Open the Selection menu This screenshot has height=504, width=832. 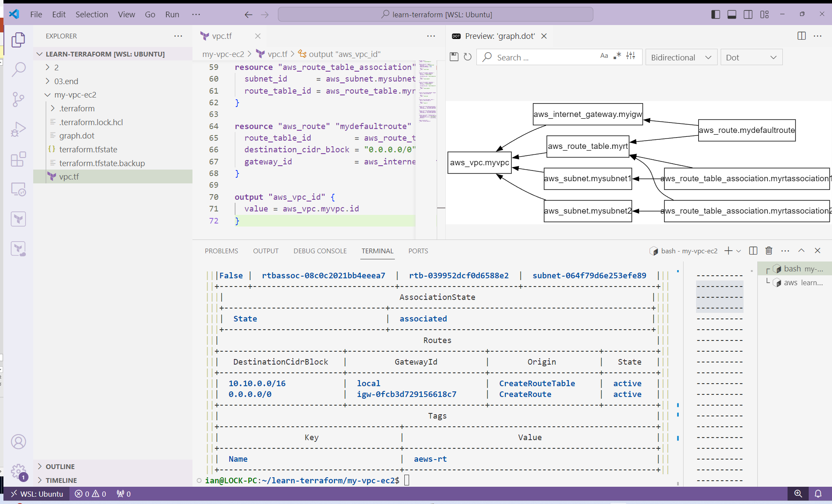(91, 14)
